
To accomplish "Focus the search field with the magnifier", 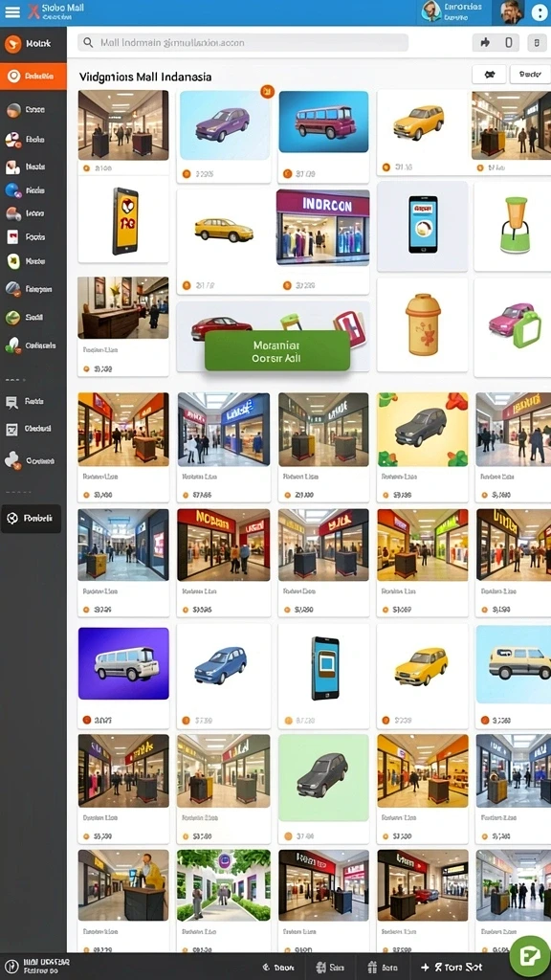I will (x=242, y=42).
